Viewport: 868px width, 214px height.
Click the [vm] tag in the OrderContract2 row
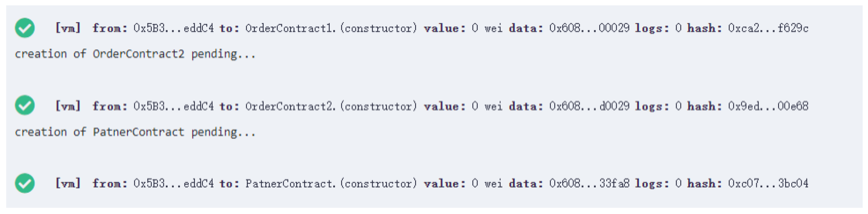[68, 106]
